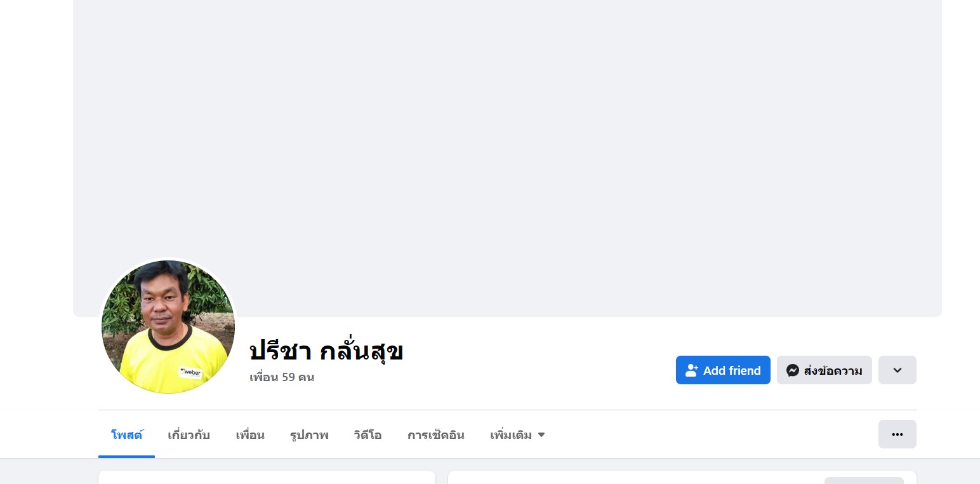Open the เกี่ยวกับ tab

click(189, 435)
